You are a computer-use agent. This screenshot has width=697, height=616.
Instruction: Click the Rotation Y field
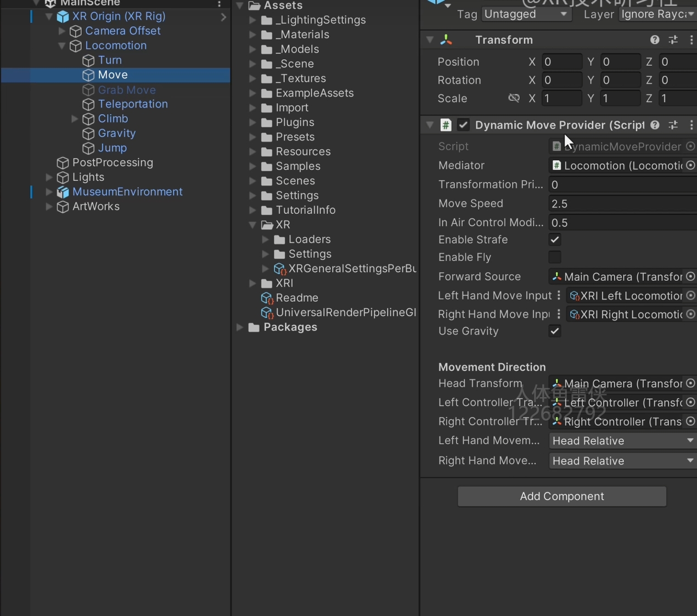coord(620,80)
